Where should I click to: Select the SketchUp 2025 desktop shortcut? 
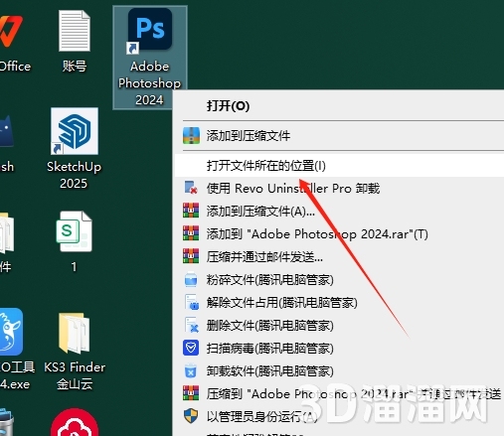[75, 148]
